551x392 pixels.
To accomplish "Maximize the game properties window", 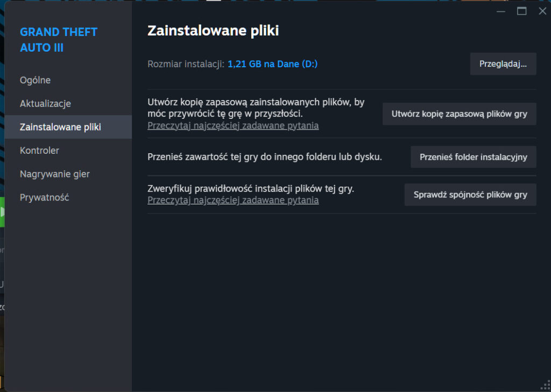I will pyautogui.click(x=521, y=11).
